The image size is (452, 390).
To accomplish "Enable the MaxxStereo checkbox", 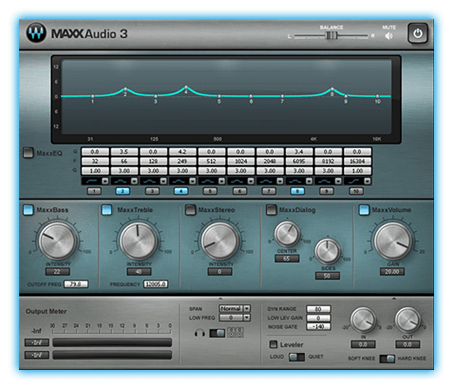I will pyautogui.click(x=190, y=210).
